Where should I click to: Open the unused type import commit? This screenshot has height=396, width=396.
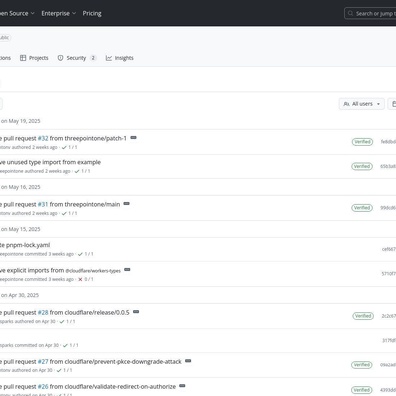(x=50, y=162)
